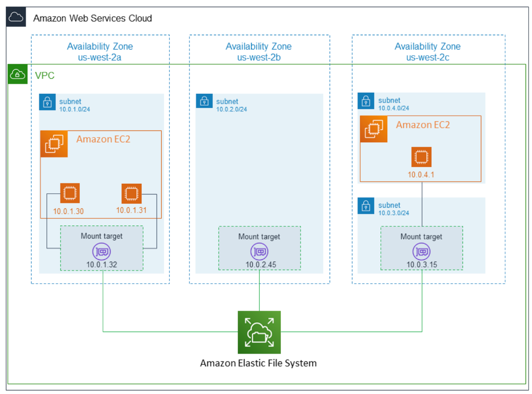The height and width of the screenshot is (394, 532).
Task: Click the '10.0.2.45' mount target IP
Action: coord(261,265)
